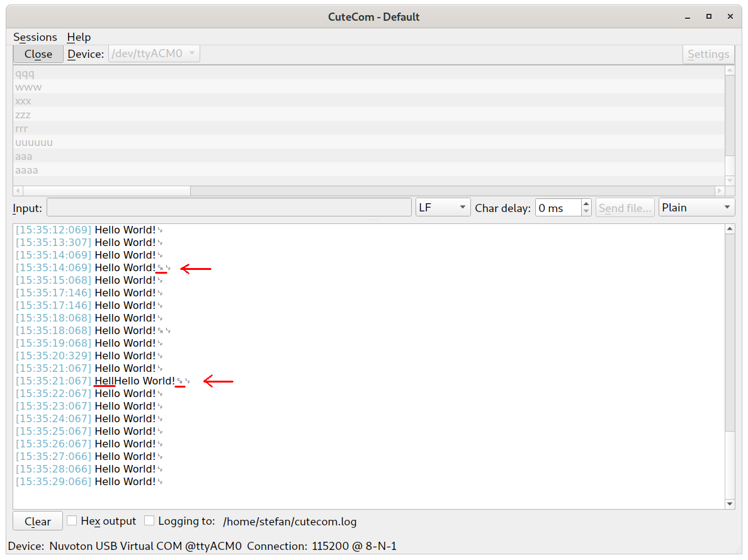Screen dimensions: 748x560
Task: Click the history horizontal scrollbar right arrow
Action: click(x=720, y=191)
